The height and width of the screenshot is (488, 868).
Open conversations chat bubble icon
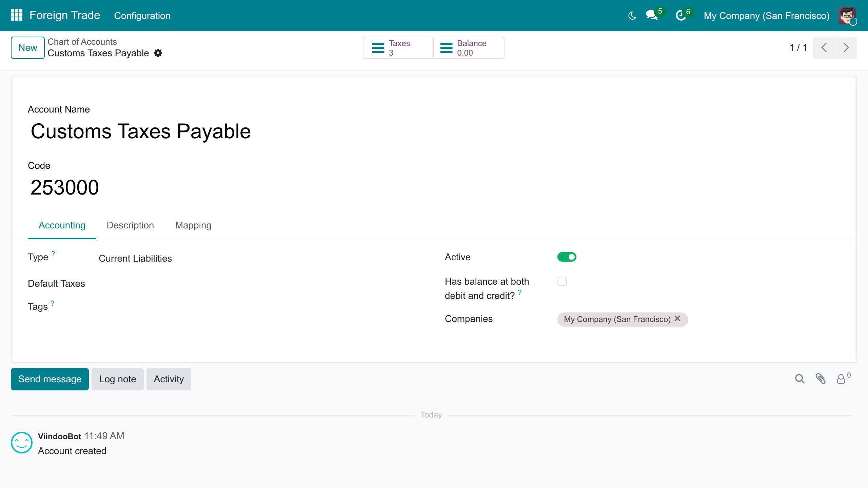coord(652,15)
